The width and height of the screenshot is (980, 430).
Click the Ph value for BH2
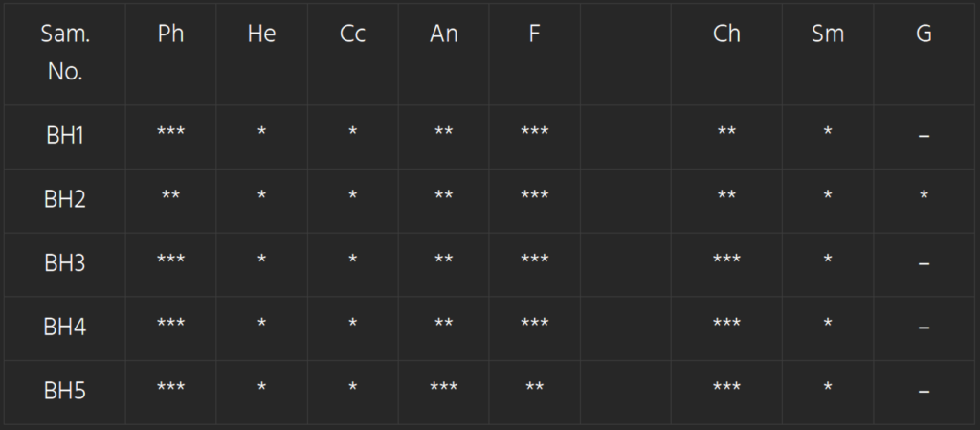[x=170, y=196]
